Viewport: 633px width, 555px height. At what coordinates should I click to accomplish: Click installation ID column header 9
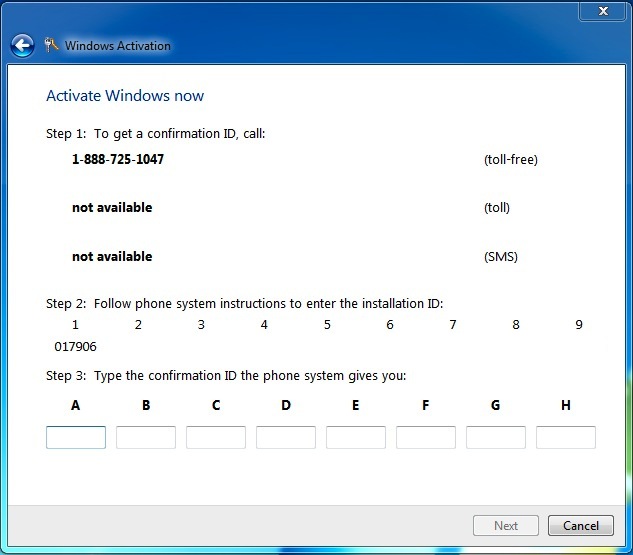click(x=579, y=325)
